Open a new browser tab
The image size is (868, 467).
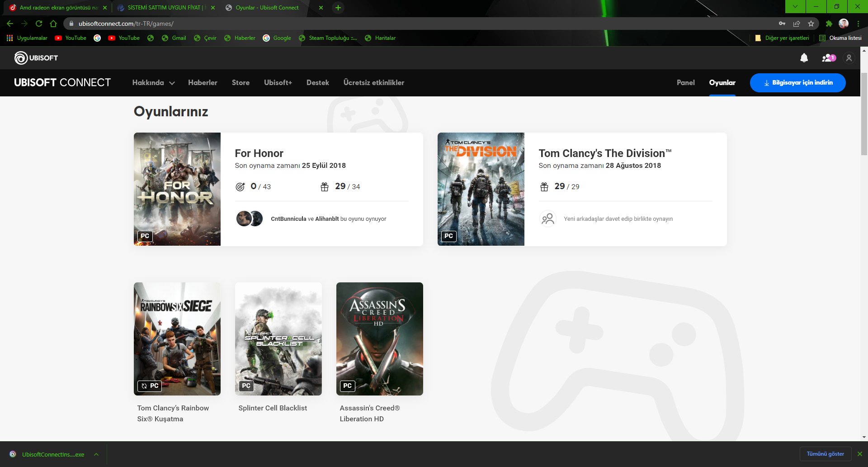click(338, 8)
